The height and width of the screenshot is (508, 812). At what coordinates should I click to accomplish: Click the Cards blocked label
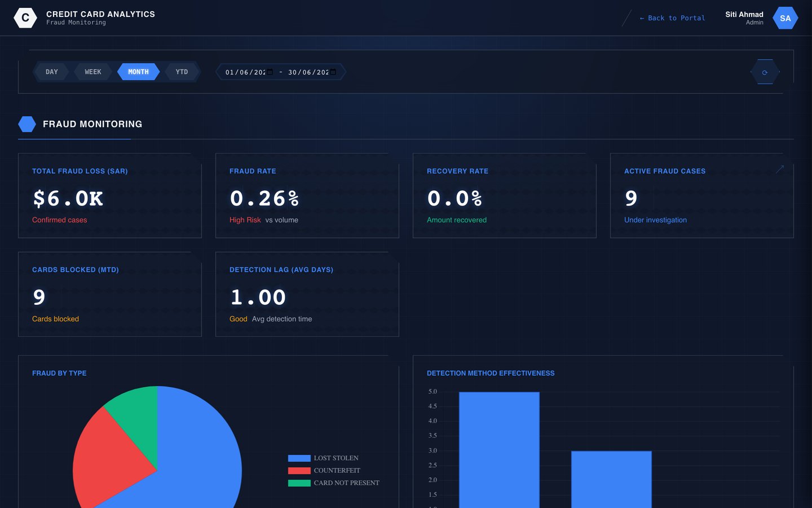click(55, 319)
